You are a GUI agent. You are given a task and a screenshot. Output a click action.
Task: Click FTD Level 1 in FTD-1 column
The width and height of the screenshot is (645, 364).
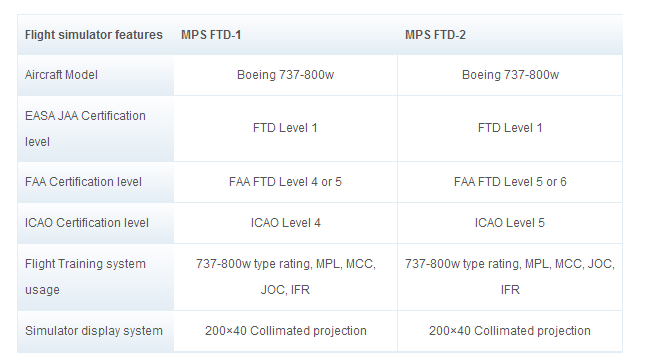point(285,128)
